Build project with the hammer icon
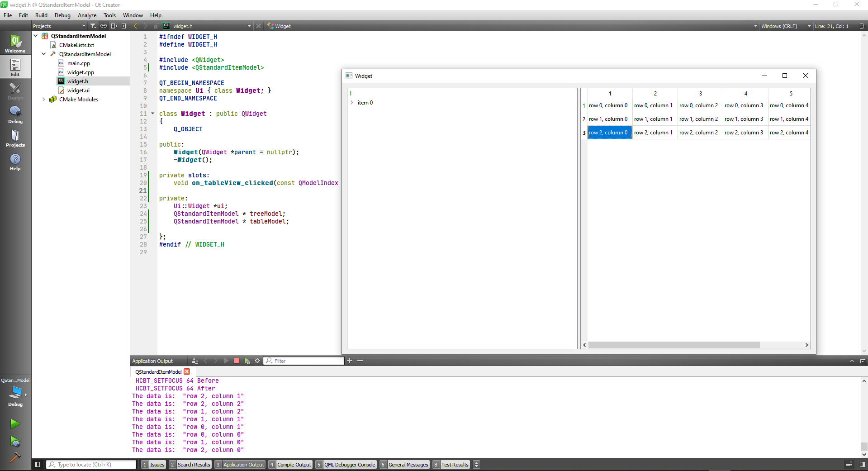 [15, 457]
